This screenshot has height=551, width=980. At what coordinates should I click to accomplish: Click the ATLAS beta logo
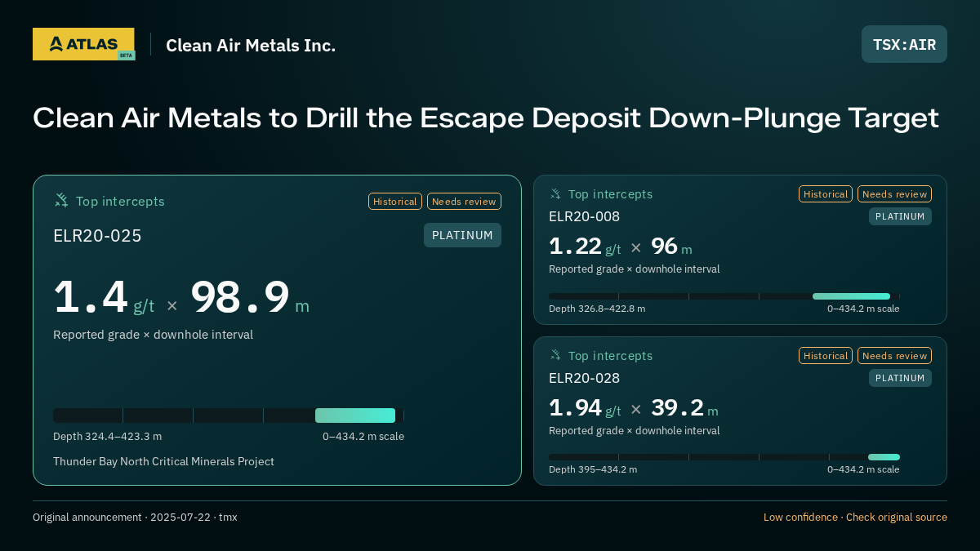[x=83, y=44]
